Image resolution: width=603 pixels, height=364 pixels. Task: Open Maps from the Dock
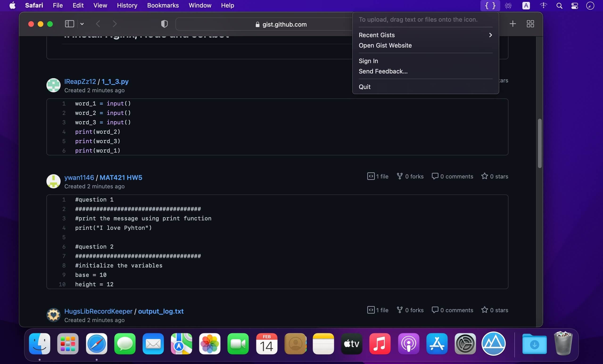[x=181, y=344]
